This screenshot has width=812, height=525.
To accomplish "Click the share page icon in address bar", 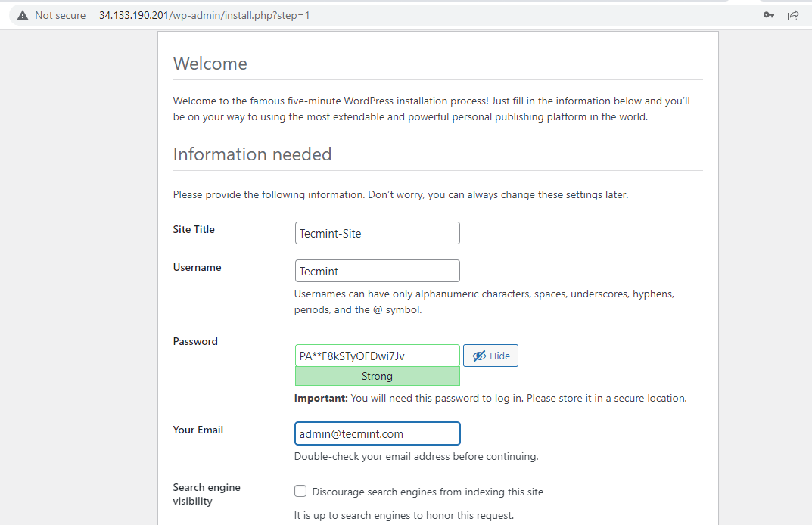I will (793, 15).
